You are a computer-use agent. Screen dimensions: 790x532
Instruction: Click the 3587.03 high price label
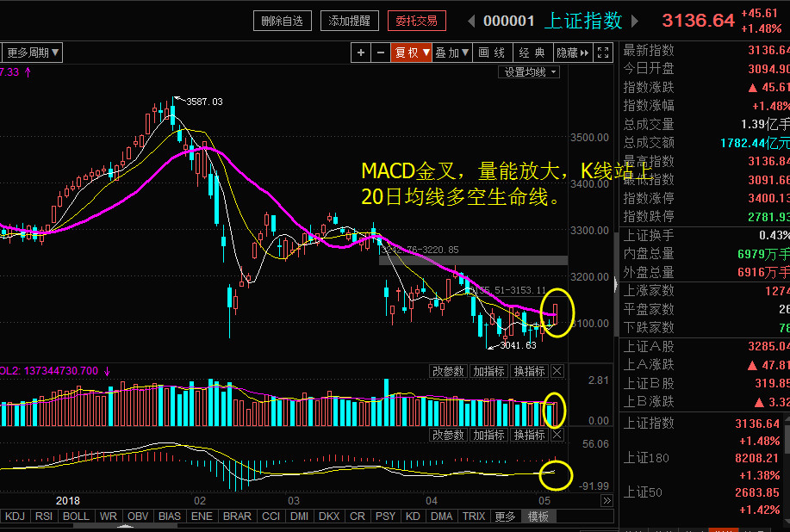tap(204, 102)
